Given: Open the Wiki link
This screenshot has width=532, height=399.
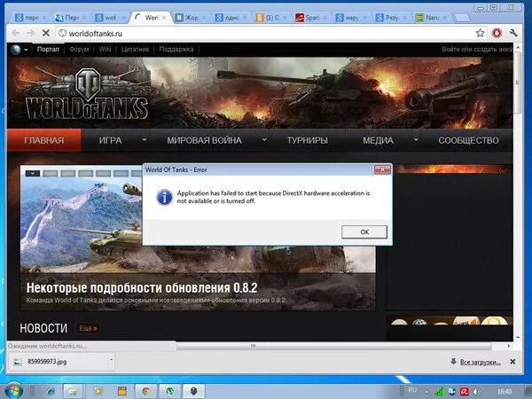Looking at the screenshot, I should pyautogui.click(x=105, y=49).
